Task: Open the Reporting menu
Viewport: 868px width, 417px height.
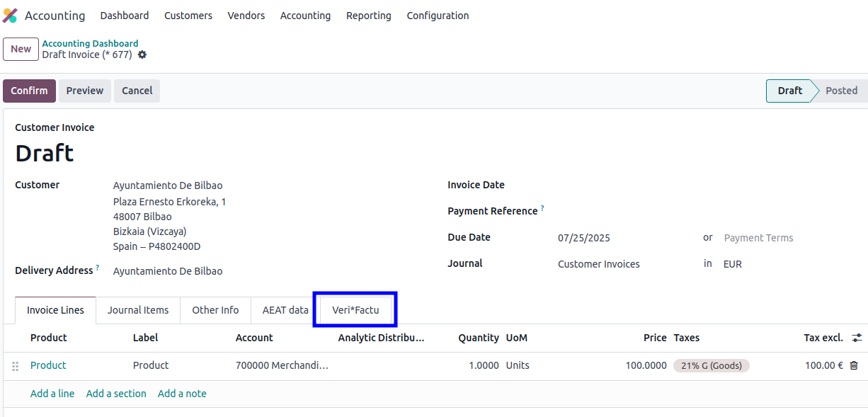Action: tap(368, 16)
